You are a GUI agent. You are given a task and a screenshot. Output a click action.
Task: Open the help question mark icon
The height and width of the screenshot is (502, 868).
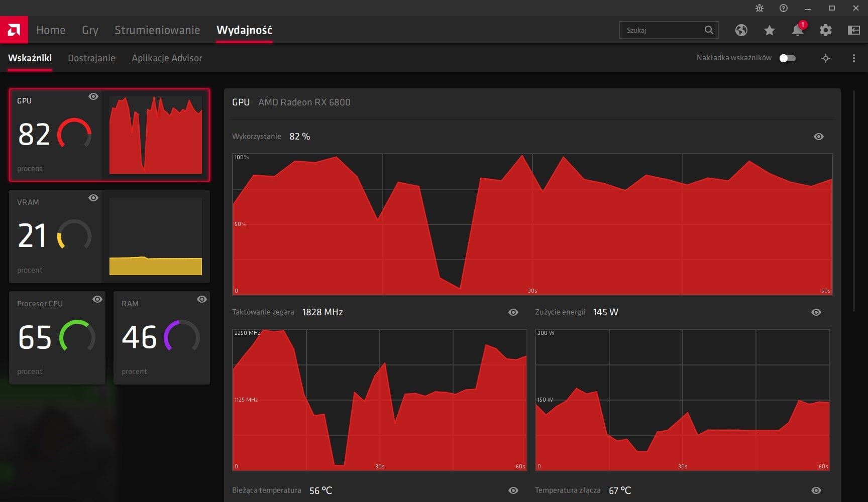pos(784,8)
